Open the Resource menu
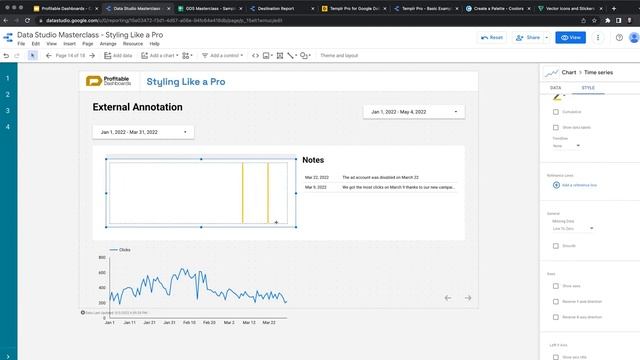The height and width of the screenshot is (360, 640). pyautogui.click(x=133, y=44)
